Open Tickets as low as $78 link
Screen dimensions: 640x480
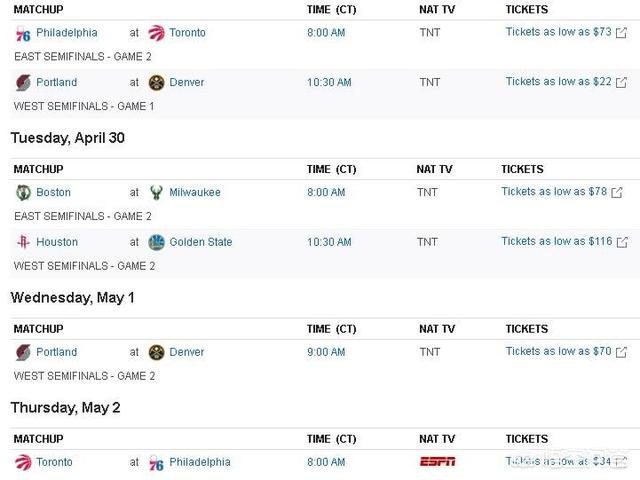click(554, 191)
